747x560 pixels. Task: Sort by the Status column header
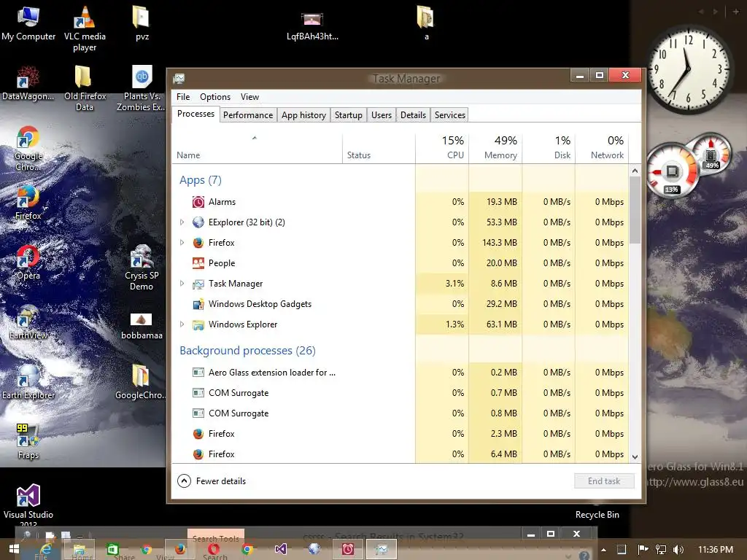379,149
